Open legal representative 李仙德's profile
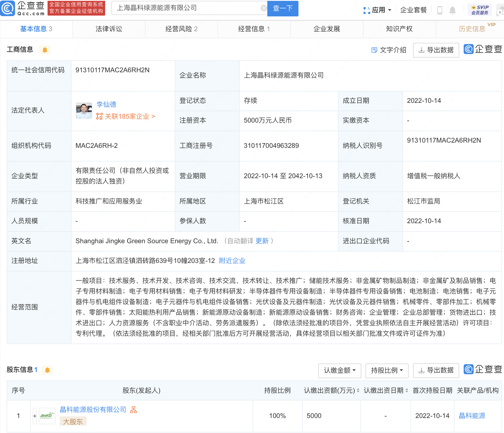The image size is (504, 433). (x=106, y=104)
